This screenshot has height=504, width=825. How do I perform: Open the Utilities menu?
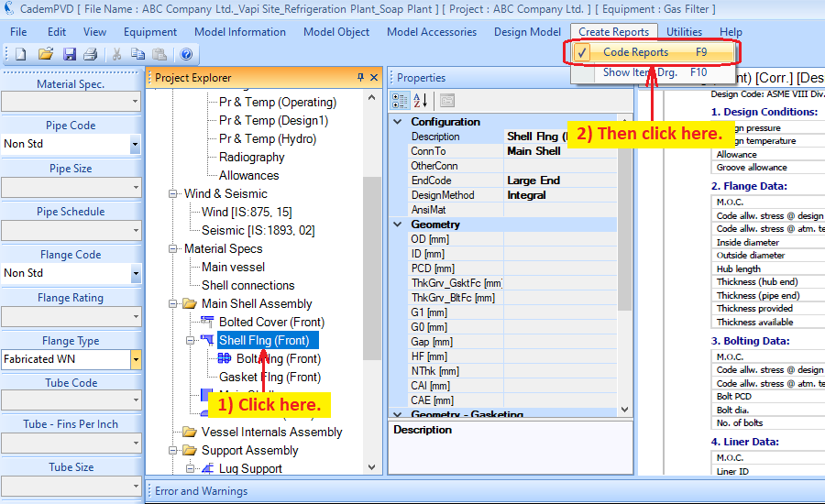pos(684,32)
